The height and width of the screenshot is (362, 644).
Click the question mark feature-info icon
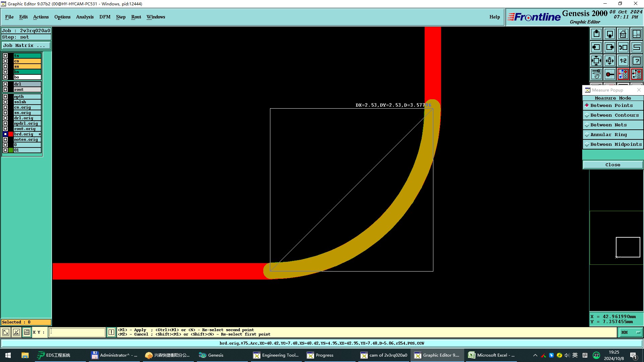pos(636,61)
